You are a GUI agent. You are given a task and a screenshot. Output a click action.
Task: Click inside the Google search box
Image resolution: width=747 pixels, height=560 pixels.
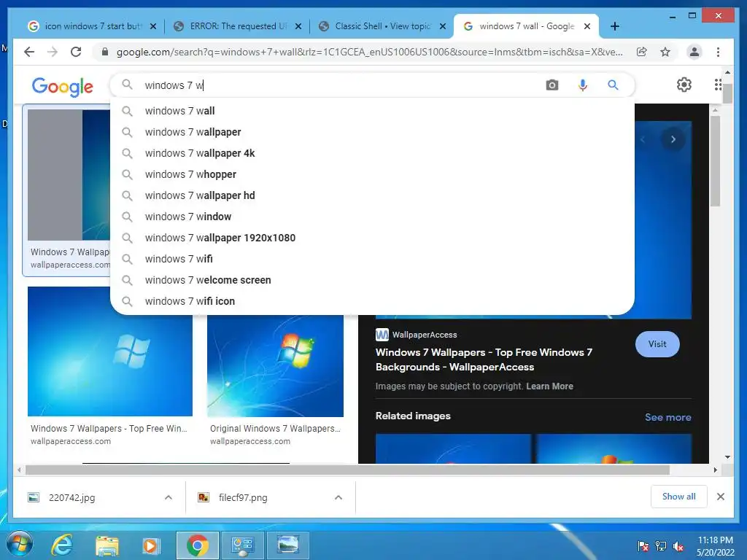click(x=333, y=85)
